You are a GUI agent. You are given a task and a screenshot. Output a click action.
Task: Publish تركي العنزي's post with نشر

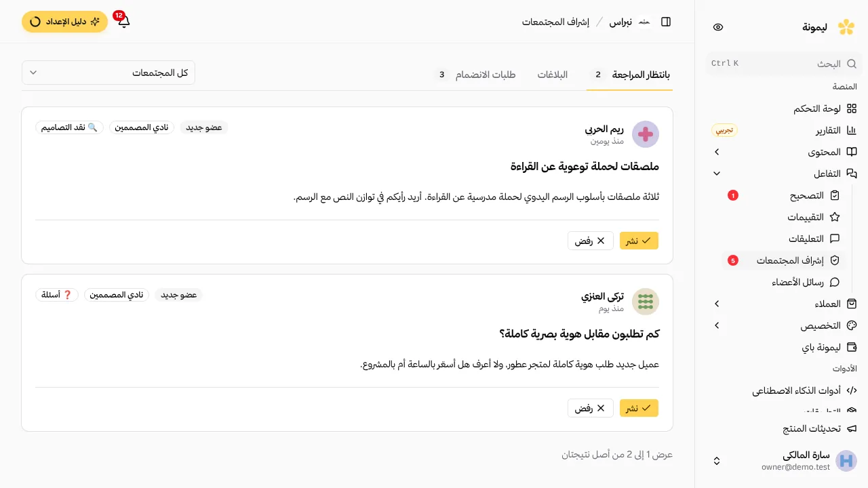pos(639,408)
